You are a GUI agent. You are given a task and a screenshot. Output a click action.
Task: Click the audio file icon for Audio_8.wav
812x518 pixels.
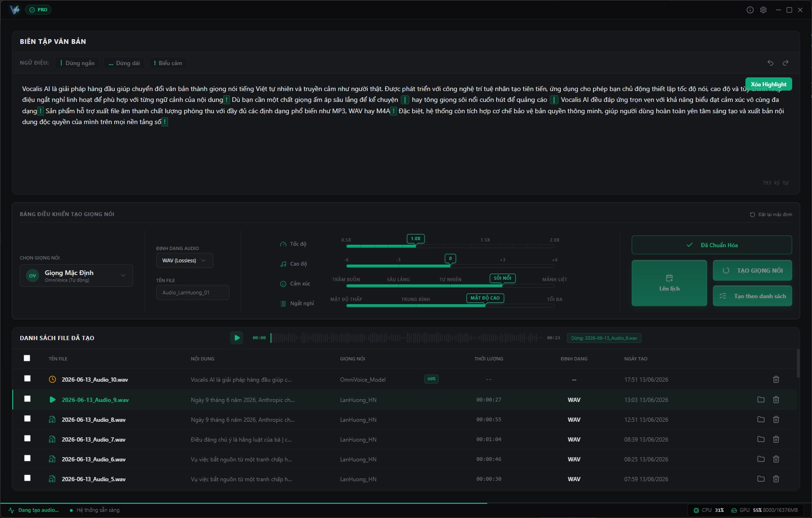tap(52, 419)
